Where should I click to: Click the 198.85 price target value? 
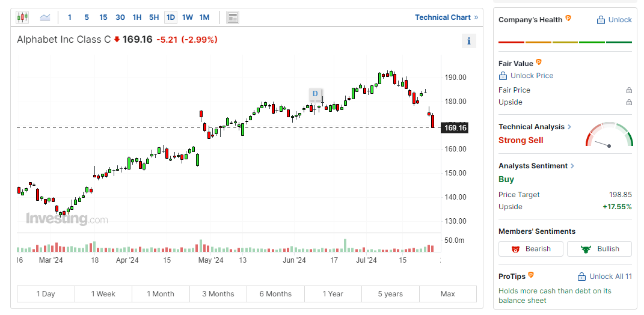click(620, 195)
